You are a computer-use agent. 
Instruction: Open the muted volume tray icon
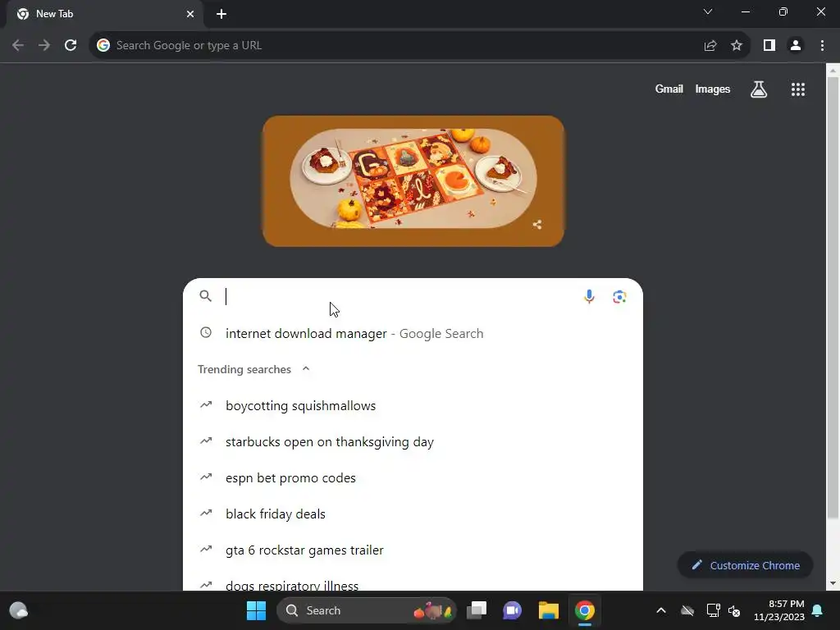pos(734,610)
